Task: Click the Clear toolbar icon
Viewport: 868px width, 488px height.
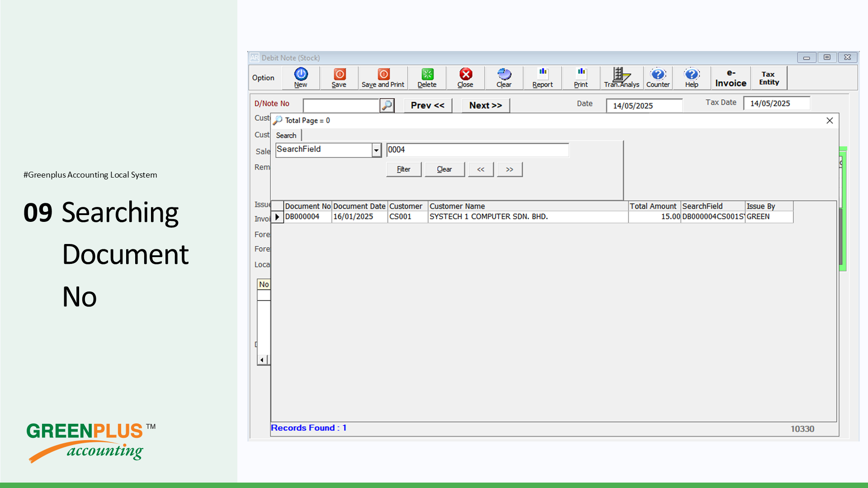Action: 504,78
